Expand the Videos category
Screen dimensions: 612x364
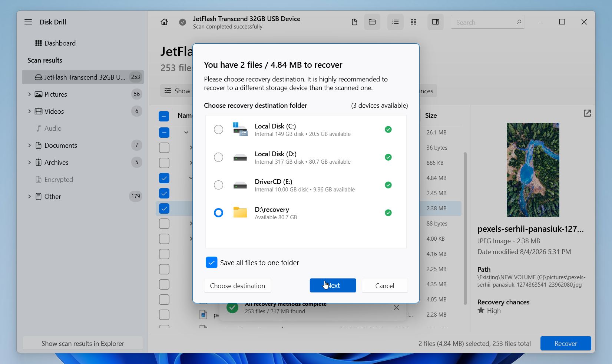[29, 111]
